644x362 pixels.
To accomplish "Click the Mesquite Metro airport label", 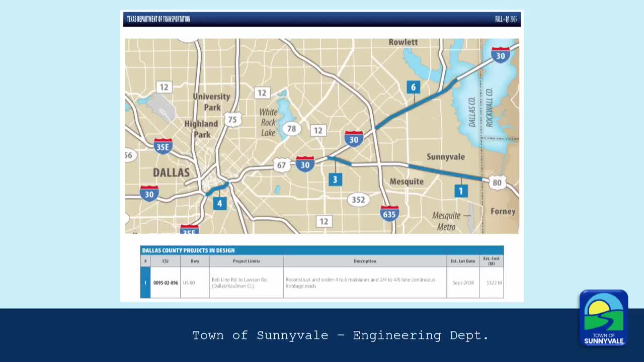I will 446,221.
